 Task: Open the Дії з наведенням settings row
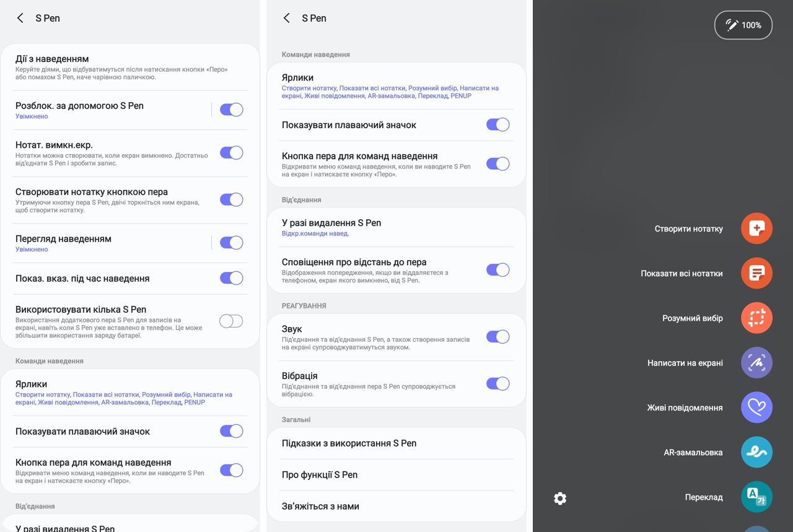pos(130,67)
